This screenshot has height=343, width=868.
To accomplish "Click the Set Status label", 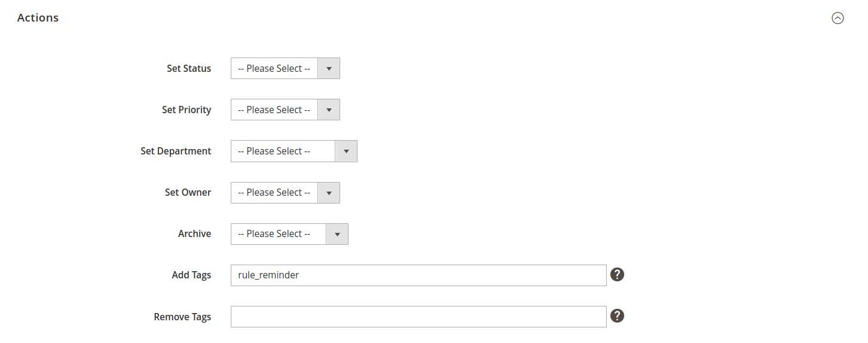I will coord(189,68).
